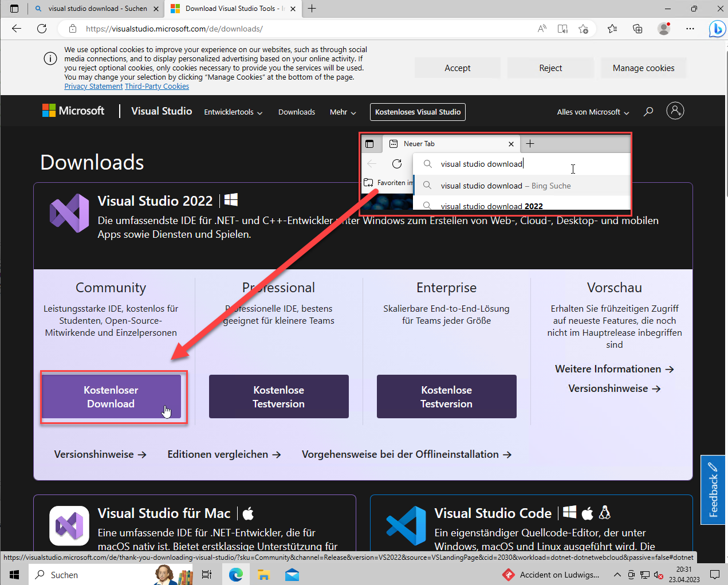
Task: Click the Visual Studio für Mac logo
Action: pyautogui.click(x=69, y=525)
